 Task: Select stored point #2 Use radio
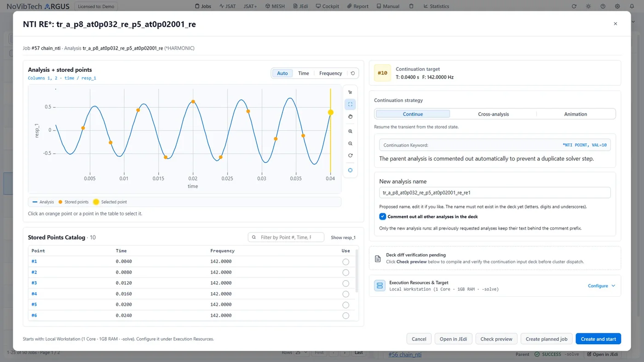click(345, 272)
